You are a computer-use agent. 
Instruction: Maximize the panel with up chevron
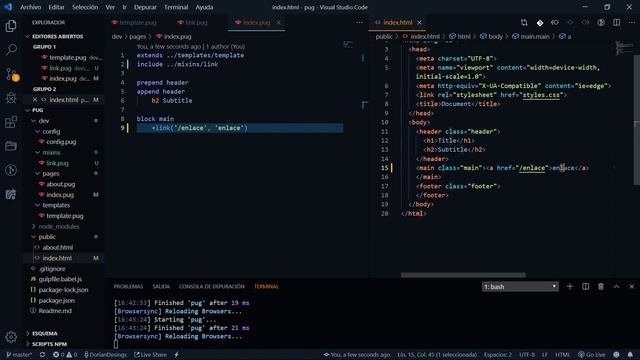[x=616, y=287]
